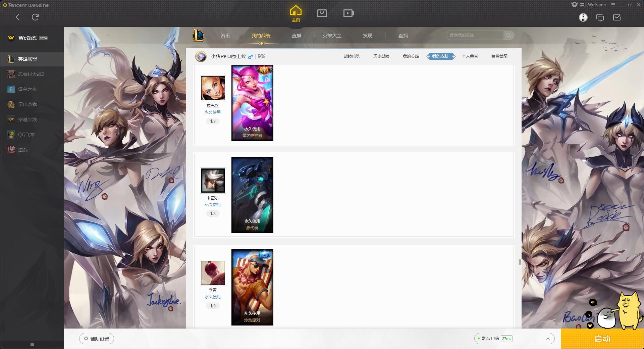
Task: Open the mail inbox icon
Action: point(617,17)
